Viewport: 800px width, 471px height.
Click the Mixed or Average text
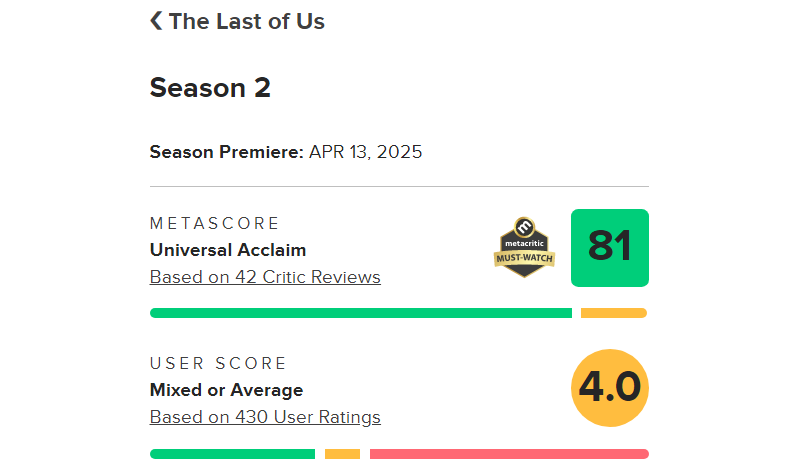[x=226, y=390]
